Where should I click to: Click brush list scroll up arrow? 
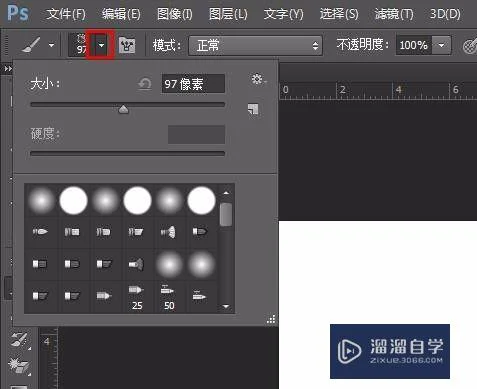tap(226, 193)
